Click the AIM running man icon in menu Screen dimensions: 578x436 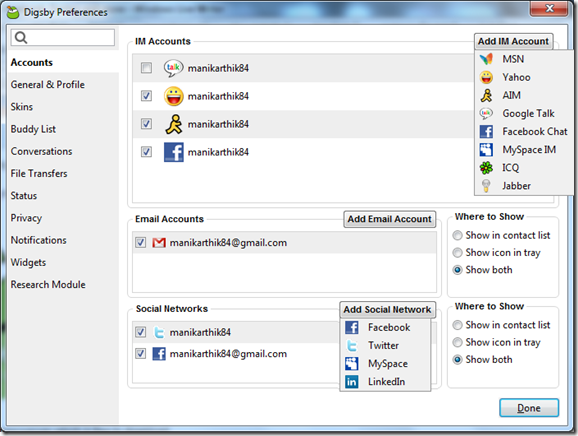pos(486,95)
